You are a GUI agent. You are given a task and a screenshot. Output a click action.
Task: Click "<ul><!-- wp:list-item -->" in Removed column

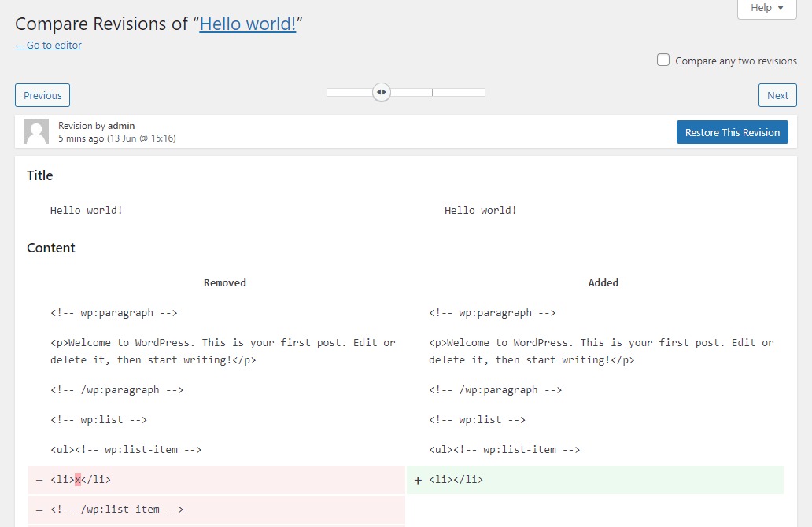126,449
